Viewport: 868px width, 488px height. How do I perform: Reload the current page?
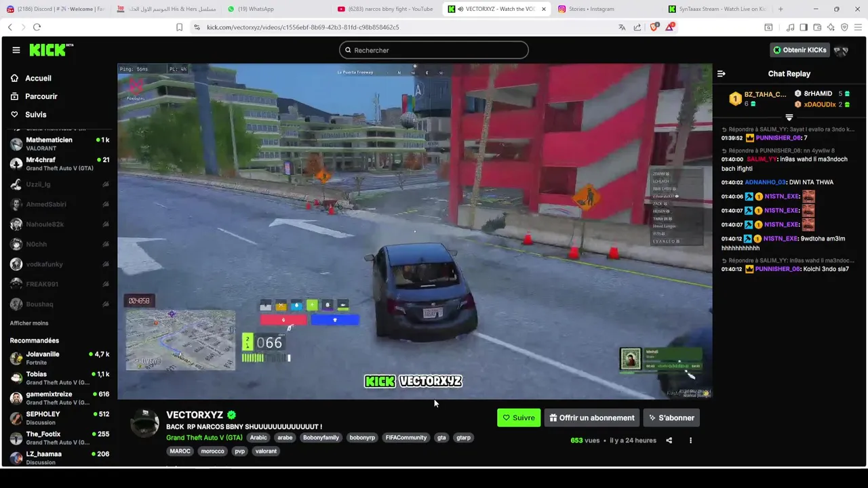[37, 27]
